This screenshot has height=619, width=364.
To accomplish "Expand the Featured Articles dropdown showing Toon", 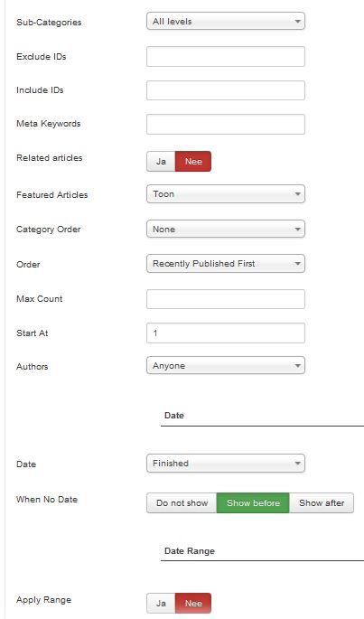I will [226, 194].
